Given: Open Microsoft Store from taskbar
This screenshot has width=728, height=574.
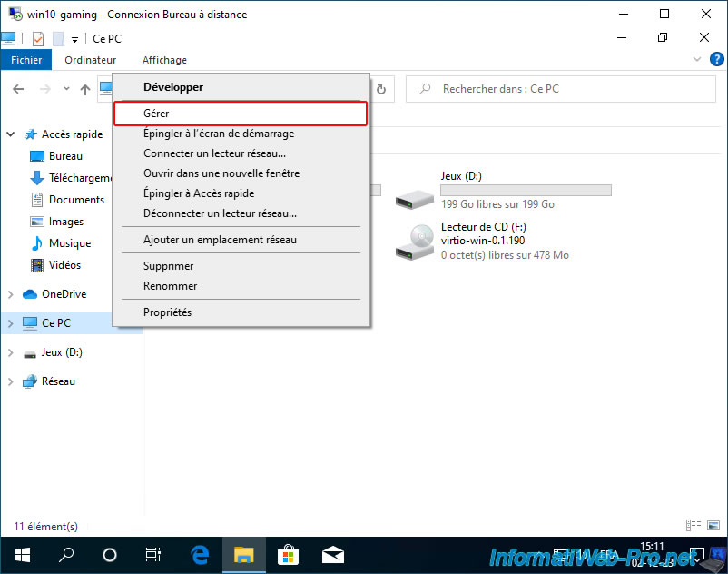Looking at the screenshot, I should [x=288, y=555].
